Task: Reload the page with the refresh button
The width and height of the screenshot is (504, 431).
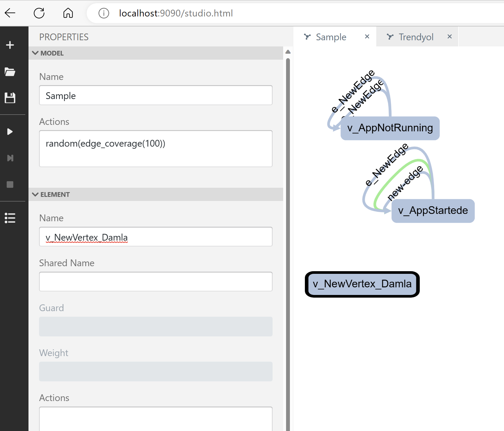Action: pyautogui.click(x=39, y=13)
